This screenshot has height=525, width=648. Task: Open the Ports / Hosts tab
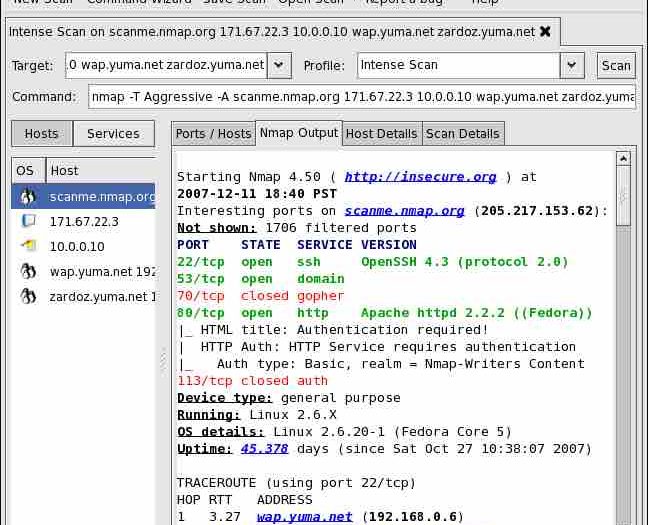(x=214, y=134)
